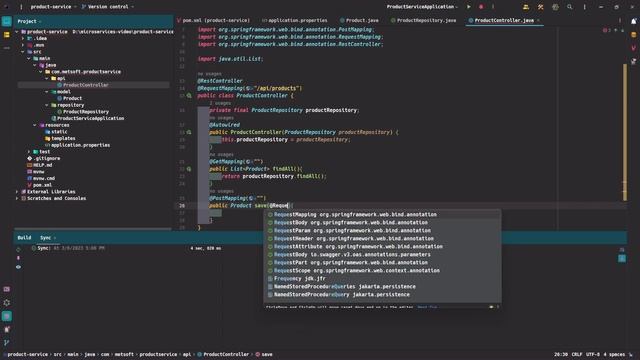640x360 pixels.
Task: Switch to application.properties editor tab
Action: point(295,20)
